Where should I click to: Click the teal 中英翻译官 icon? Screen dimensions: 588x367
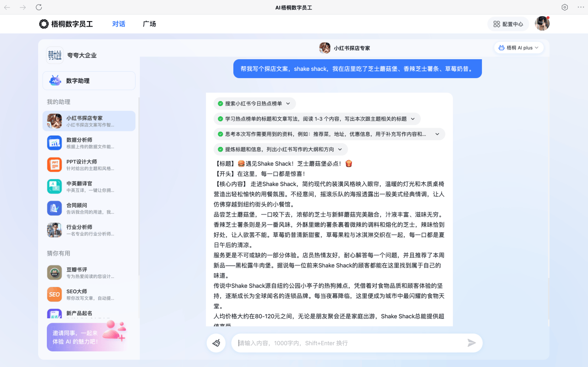coord(54,186)
